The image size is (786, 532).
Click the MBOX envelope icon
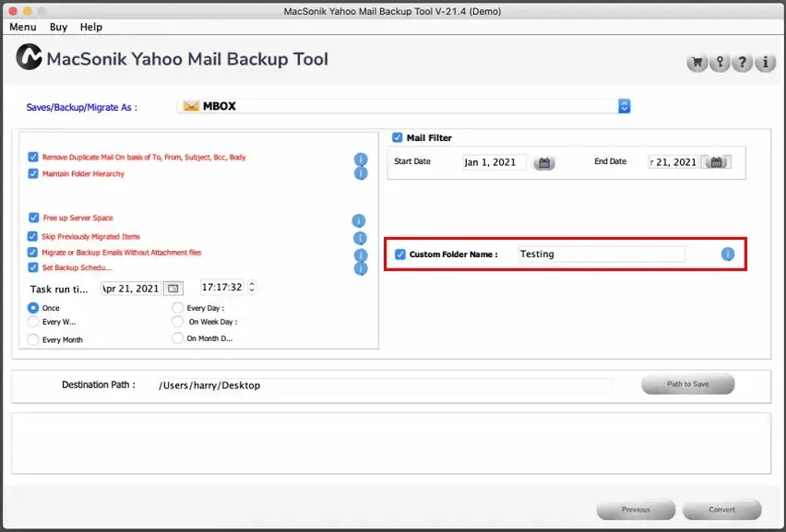point(191,106)
